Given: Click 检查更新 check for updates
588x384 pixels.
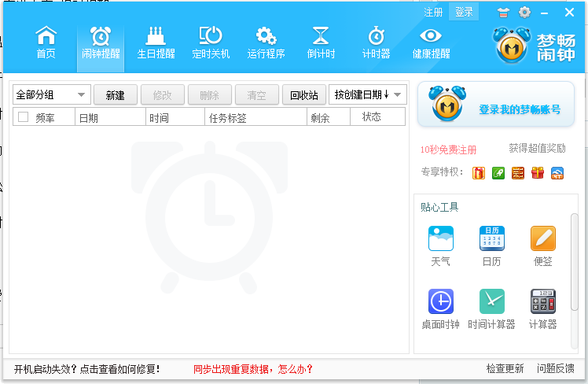Looking at the screenshot, I should click(x=505, y=368).
